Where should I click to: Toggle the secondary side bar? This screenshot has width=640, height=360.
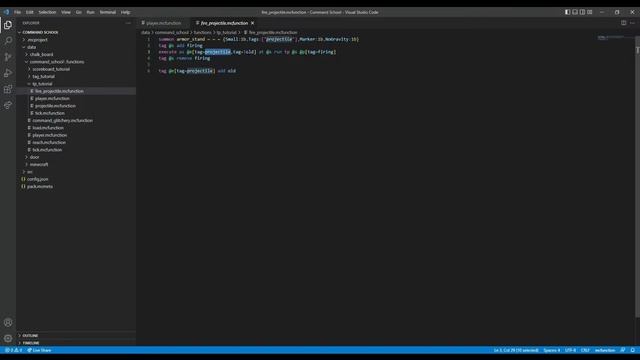pos(582,12)
